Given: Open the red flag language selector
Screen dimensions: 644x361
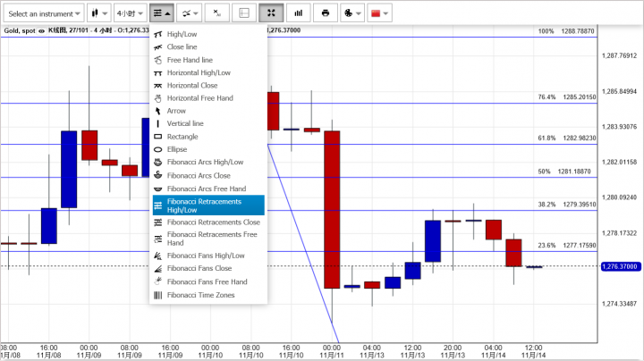Looking at the screenshot, I should (x=379, y=13).
